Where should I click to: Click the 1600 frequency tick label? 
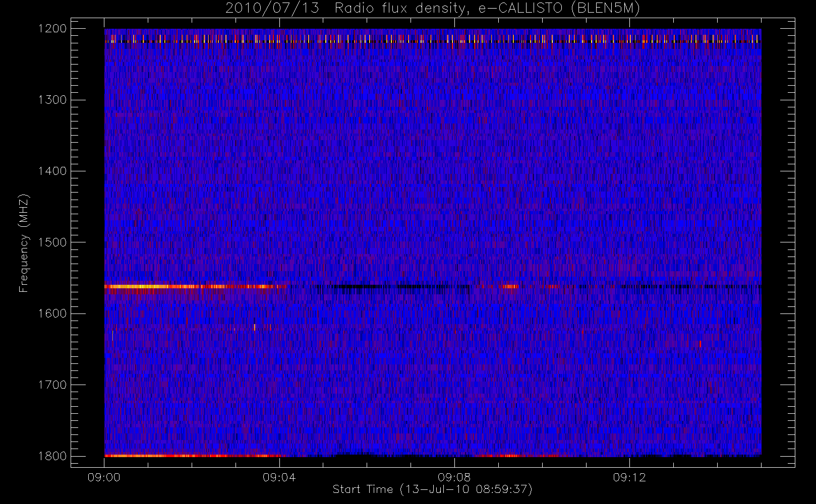(x=52, y=313)
